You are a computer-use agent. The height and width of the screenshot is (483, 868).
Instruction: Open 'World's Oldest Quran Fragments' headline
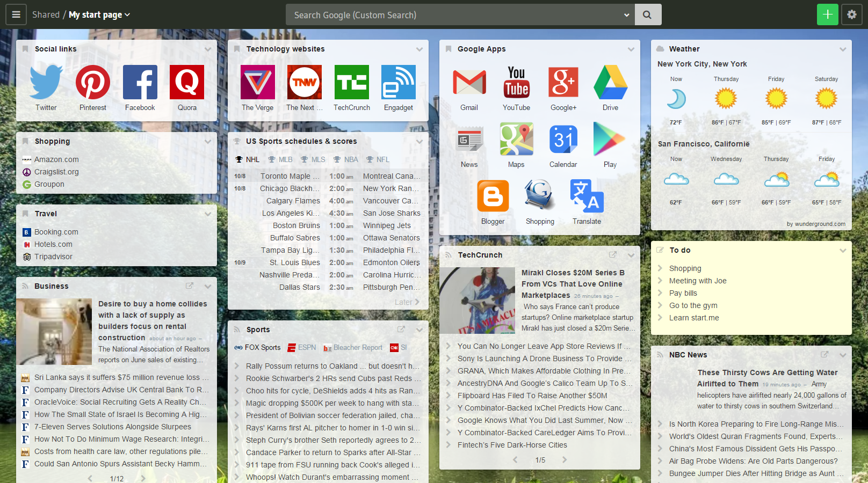(756, 436)
